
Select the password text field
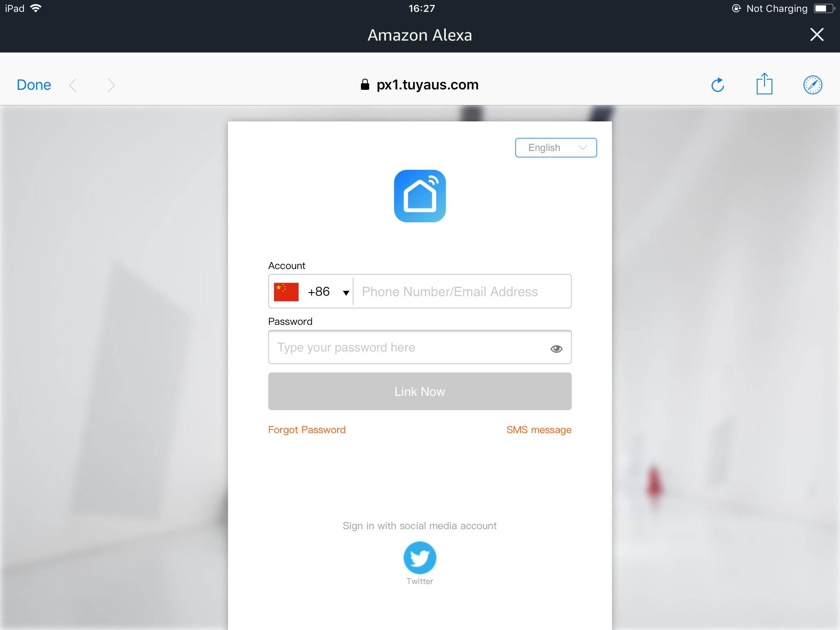419,347
